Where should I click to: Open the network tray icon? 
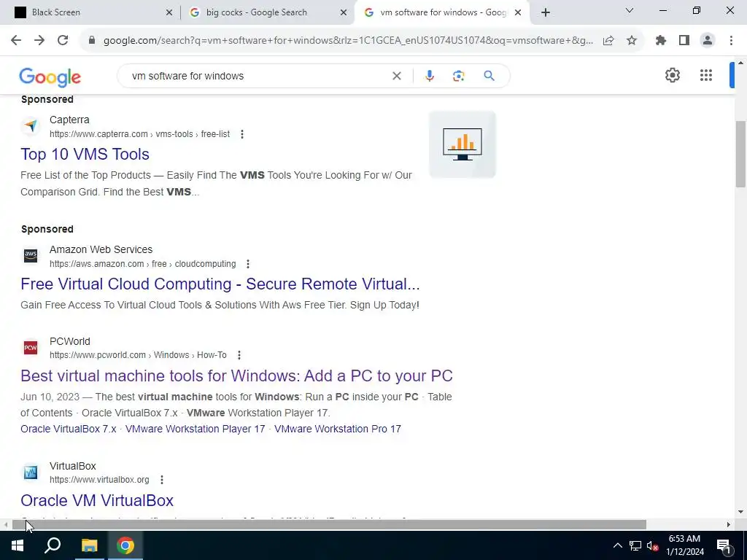(x=635, y=545)
